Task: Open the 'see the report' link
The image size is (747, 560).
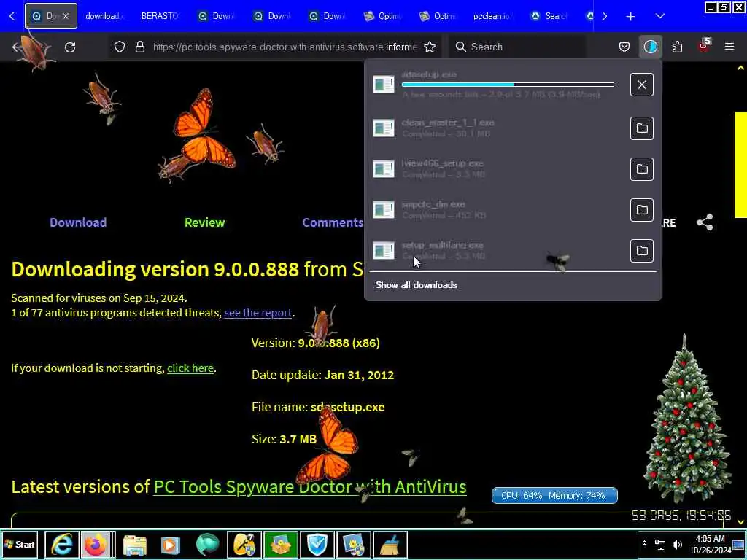Action: (x=258, y=313)
